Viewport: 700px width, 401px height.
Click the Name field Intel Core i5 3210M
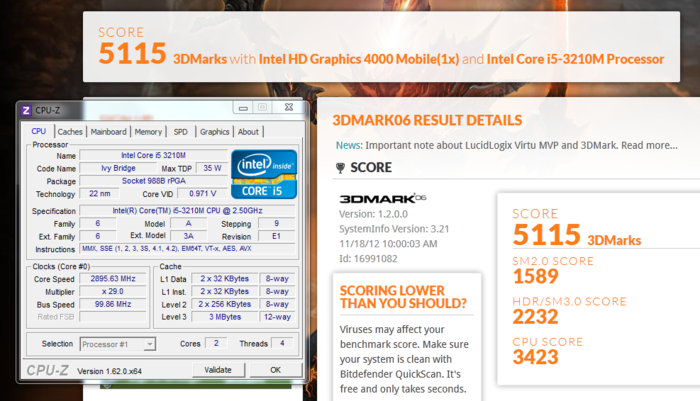(x=154, y=155)
